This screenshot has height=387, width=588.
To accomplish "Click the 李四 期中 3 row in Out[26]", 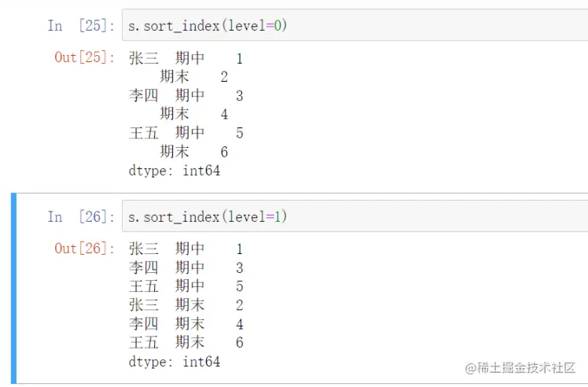I will pos(186,267).
